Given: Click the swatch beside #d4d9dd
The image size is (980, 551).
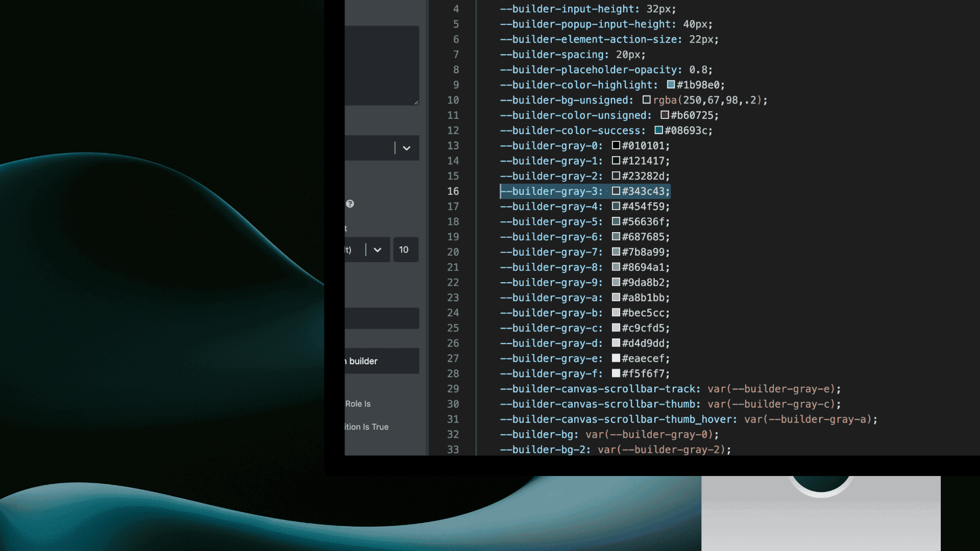Looking at the screenshot, I should coord(616,343).
